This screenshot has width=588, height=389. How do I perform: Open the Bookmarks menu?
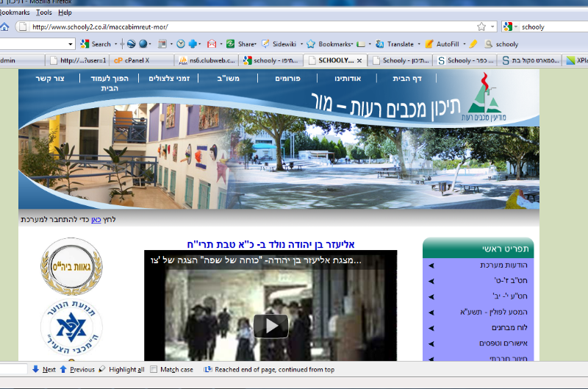point(14,13)
